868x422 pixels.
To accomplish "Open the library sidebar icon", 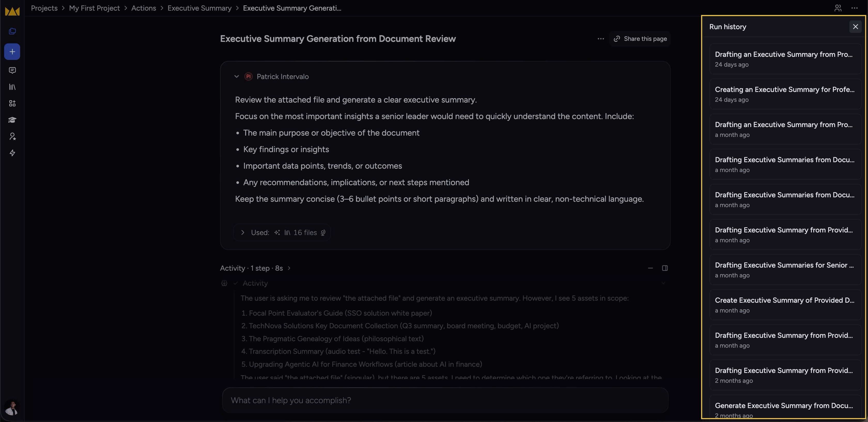I will click(x=12, y=87).
